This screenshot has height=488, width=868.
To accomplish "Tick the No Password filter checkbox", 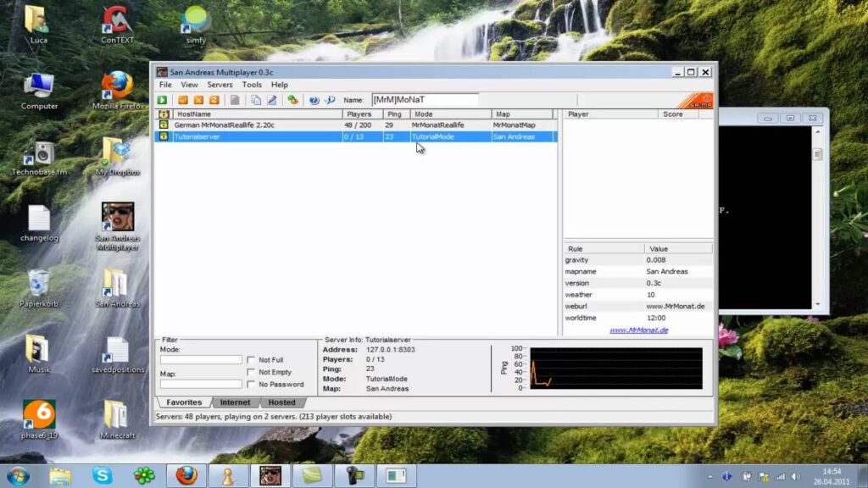I will [x=251, y=385].
